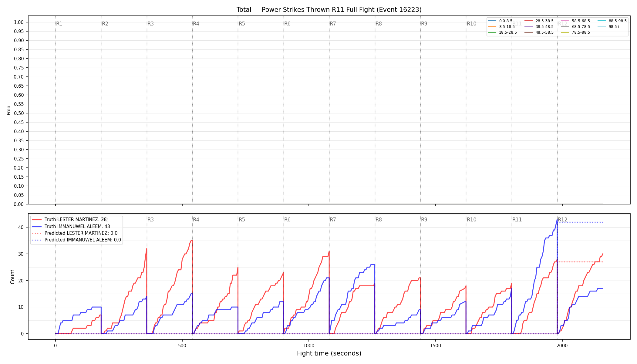637x364 pixels.
Task: Click the R6 round label in Prob chart
Action: point(287,24)
